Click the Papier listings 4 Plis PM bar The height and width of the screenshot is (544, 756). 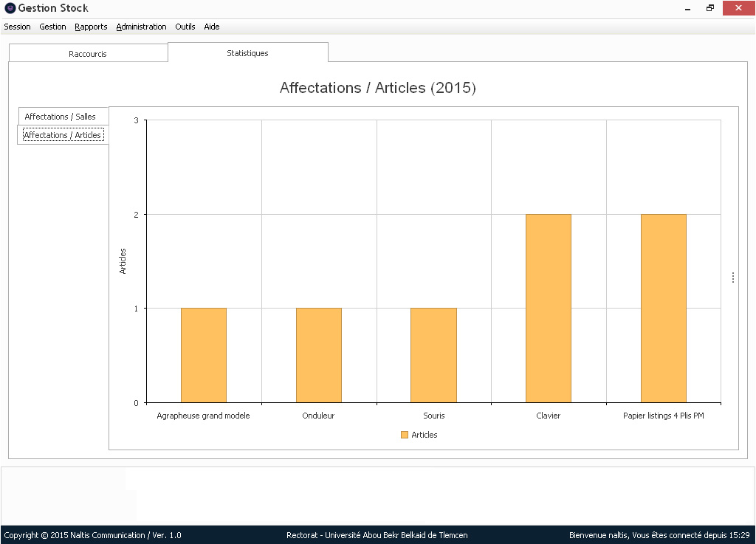pyautogui.click(x=663, y=309)
